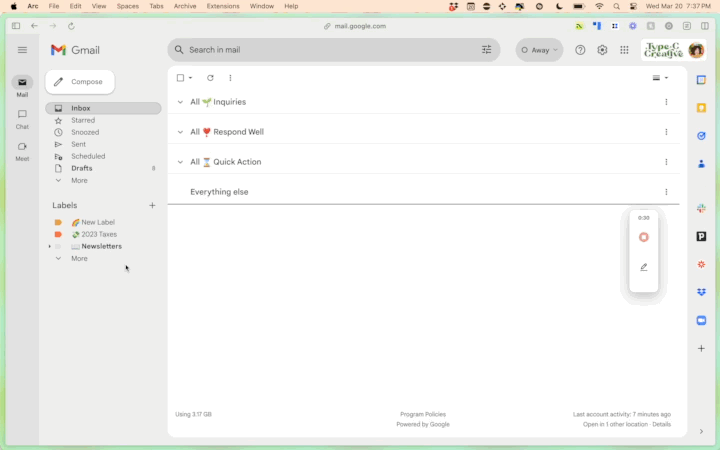
Task: Create new label with plus icon
Action: pos(152,205)
